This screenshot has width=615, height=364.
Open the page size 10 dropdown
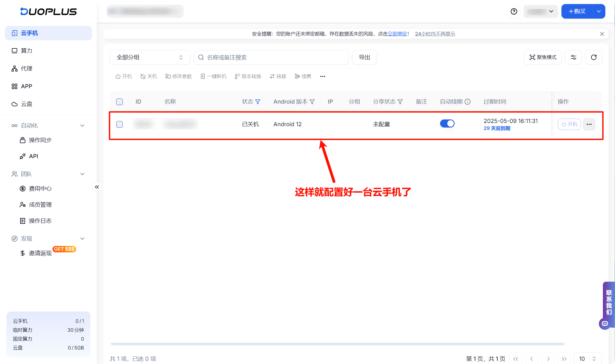(x=588, y=359)
